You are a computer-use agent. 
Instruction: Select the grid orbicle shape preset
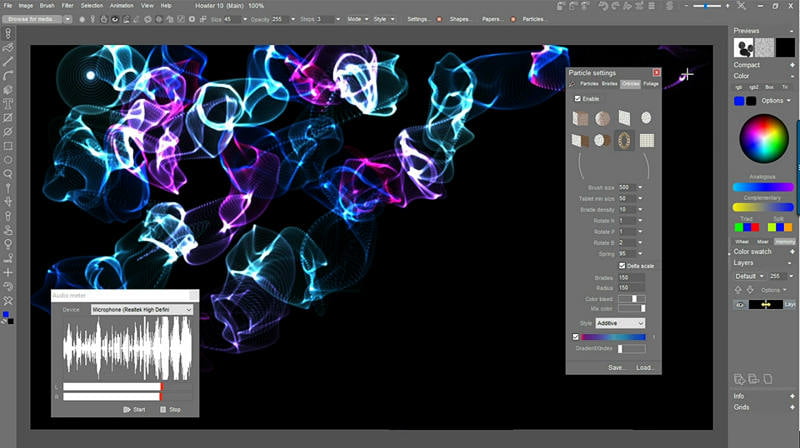[647, 141]
